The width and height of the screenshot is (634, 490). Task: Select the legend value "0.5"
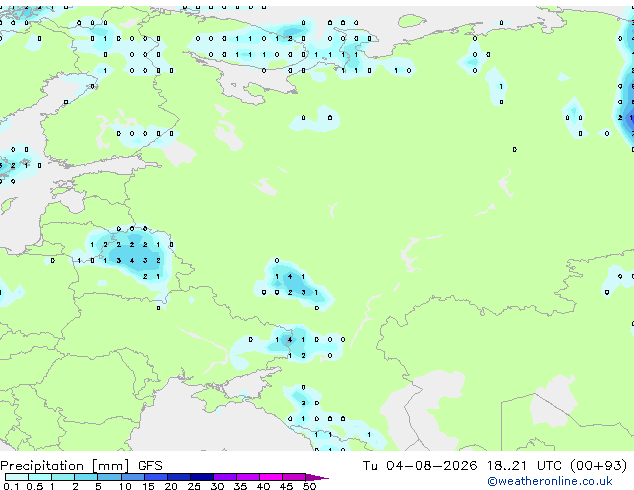click(35, 486)
